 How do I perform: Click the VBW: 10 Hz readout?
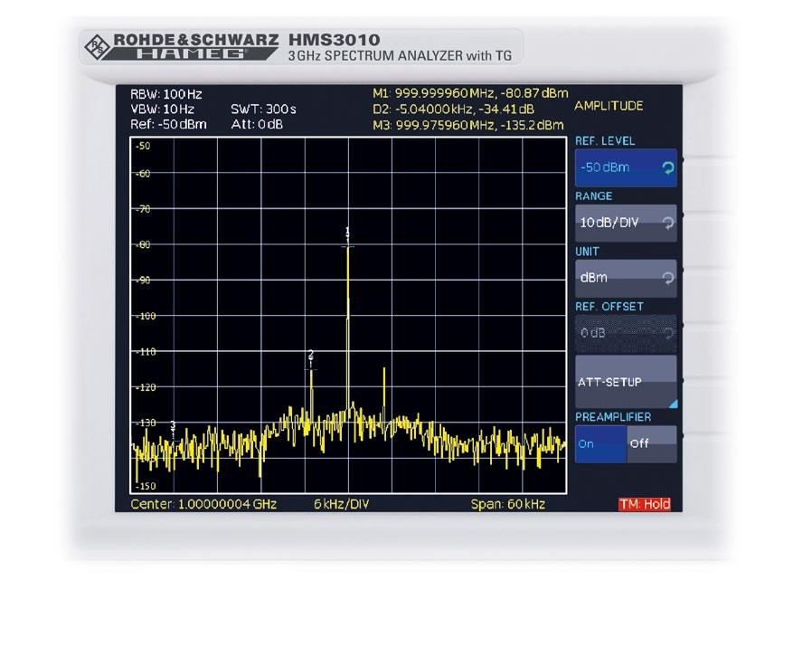click(162, 109)
